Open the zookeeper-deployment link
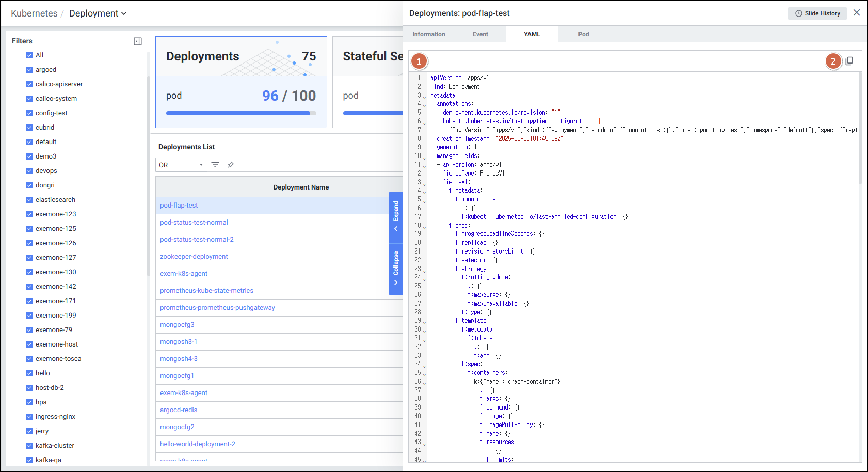 click(194, 257)
